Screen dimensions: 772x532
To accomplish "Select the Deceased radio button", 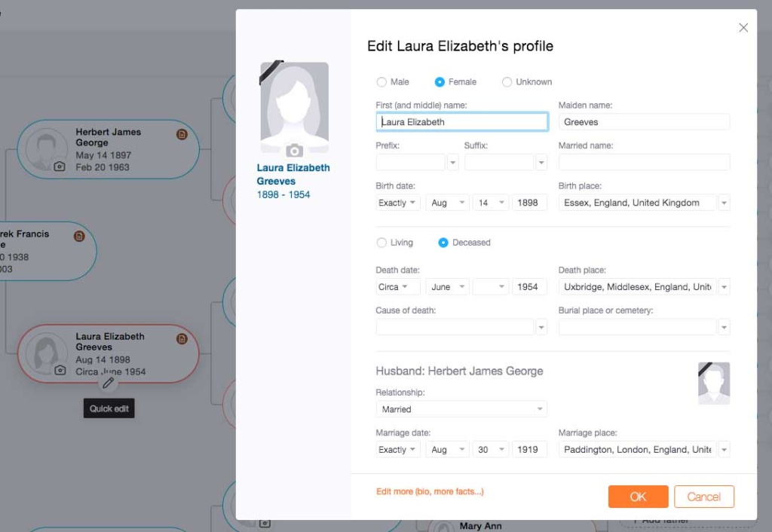I will coord(443,243).
